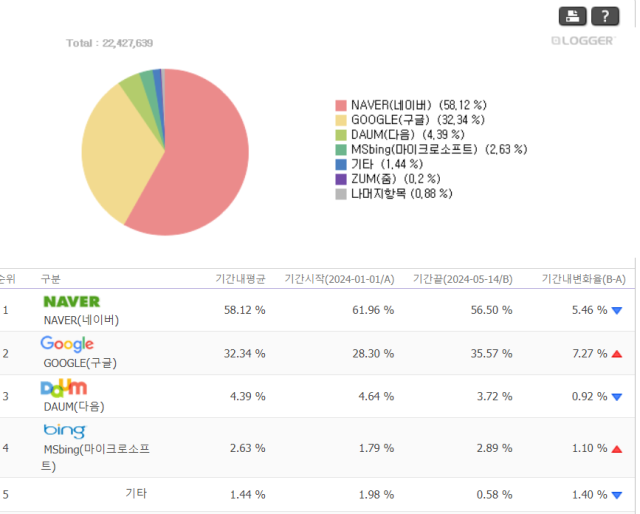Click the 구분 column header
Viewport: 640px width, 514px height.
51,279
